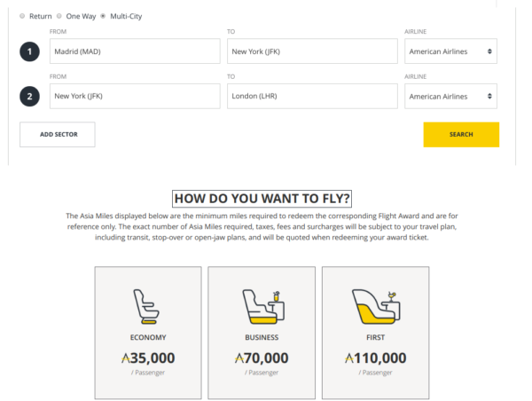Expand the Airline dropdown for sector 2

coord(450,96)
